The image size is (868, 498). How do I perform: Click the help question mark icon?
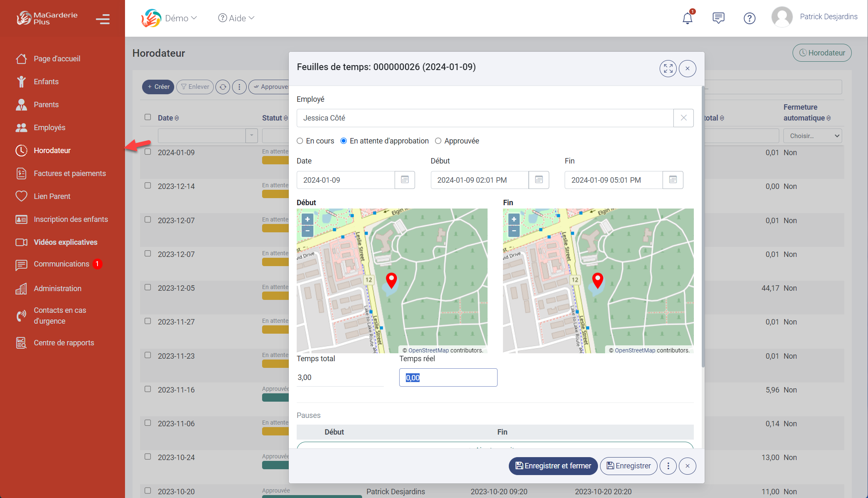[749, 18]
